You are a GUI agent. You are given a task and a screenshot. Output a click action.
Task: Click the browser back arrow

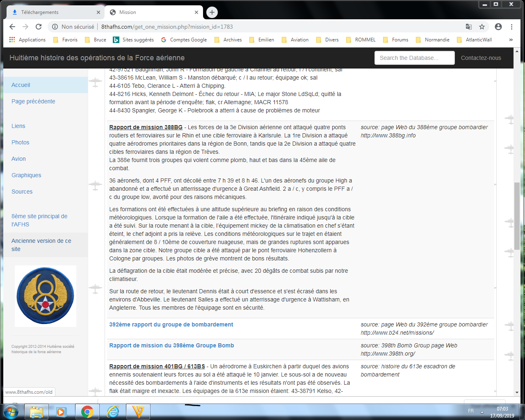(12, 27)
